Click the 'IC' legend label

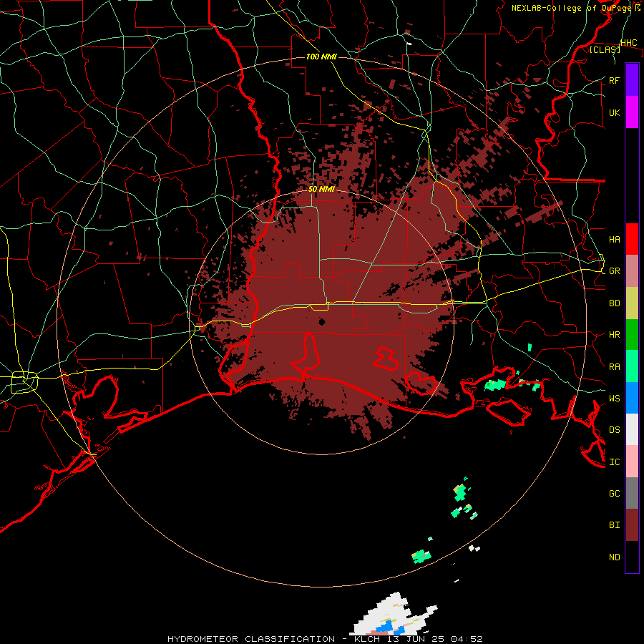tap(614, 462)
